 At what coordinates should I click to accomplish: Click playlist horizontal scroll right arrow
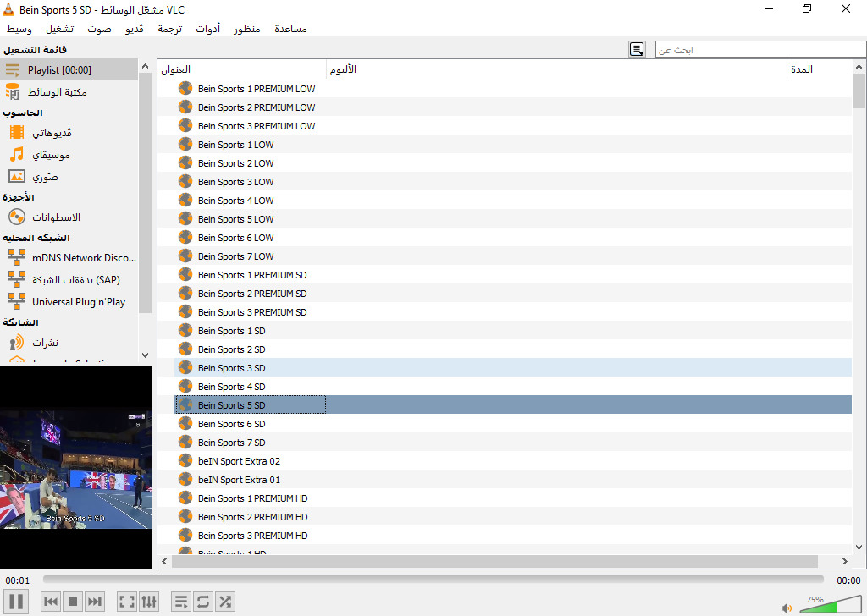844,561
